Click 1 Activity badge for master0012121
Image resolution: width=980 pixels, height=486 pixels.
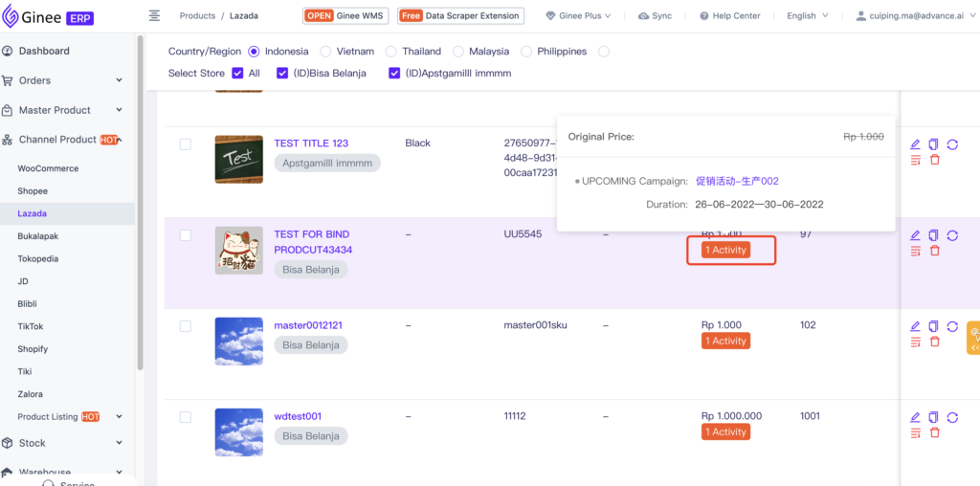725,342
